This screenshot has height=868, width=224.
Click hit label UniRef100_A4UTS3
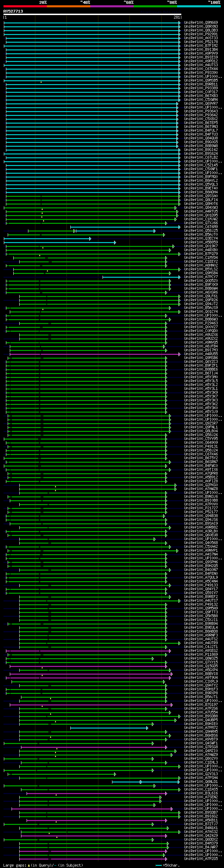tap(201, 65)
